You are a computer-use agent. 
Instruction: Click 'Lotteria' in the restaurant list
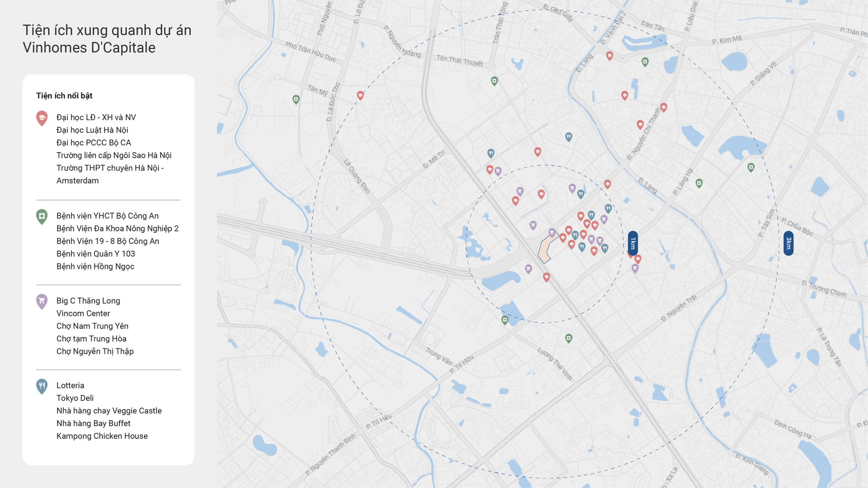70,385
